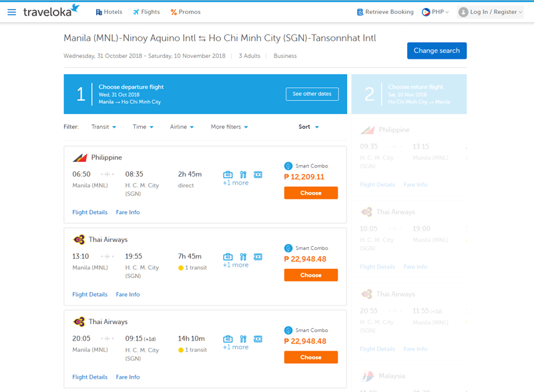Click baggage icon on 06:50 Philippine flight
The height and width of the screenshot is (392, 534).
click(228, 175)
